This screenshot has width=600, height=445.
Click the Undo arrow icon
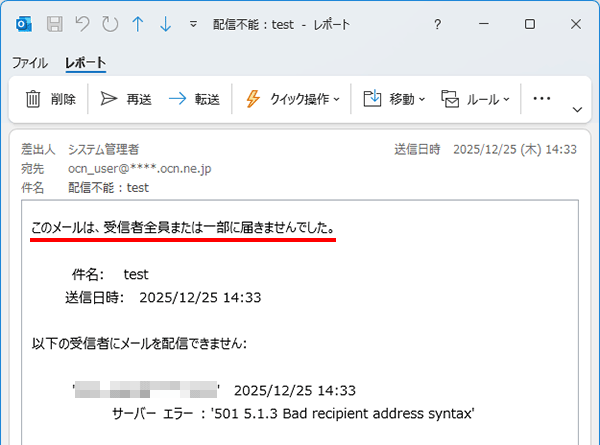pos(83,23)
